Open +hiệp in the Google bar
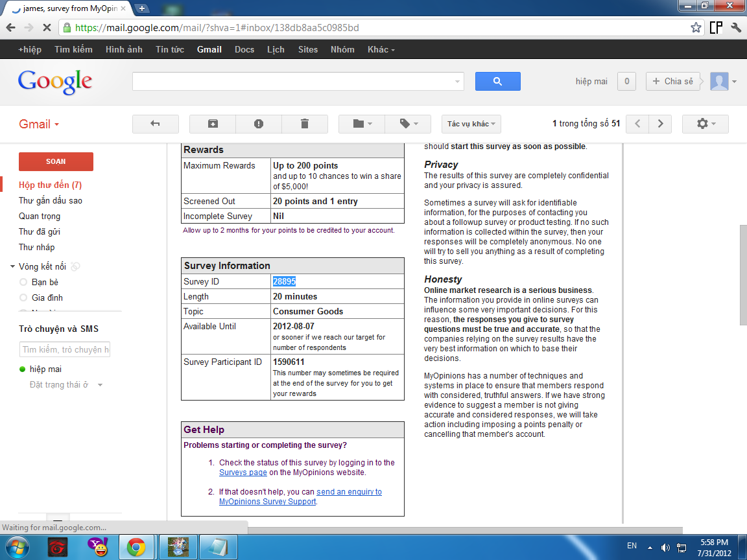747x560 pixels. click(x=30, y=49)
